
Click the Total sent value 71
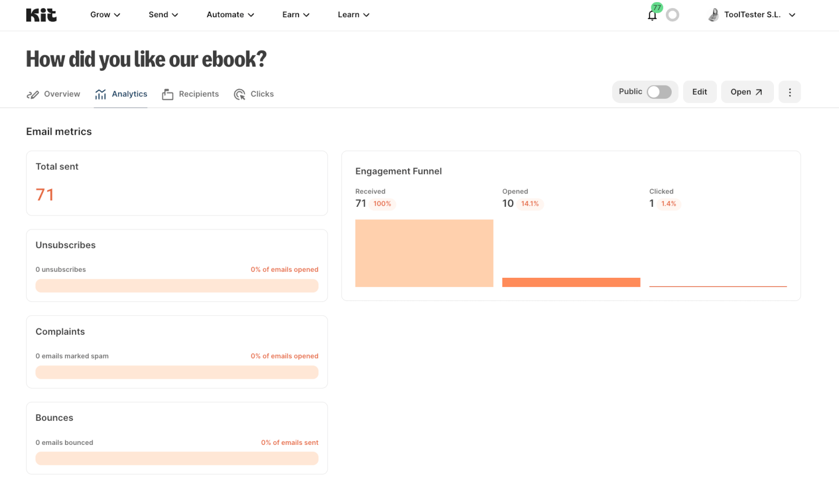45,195
